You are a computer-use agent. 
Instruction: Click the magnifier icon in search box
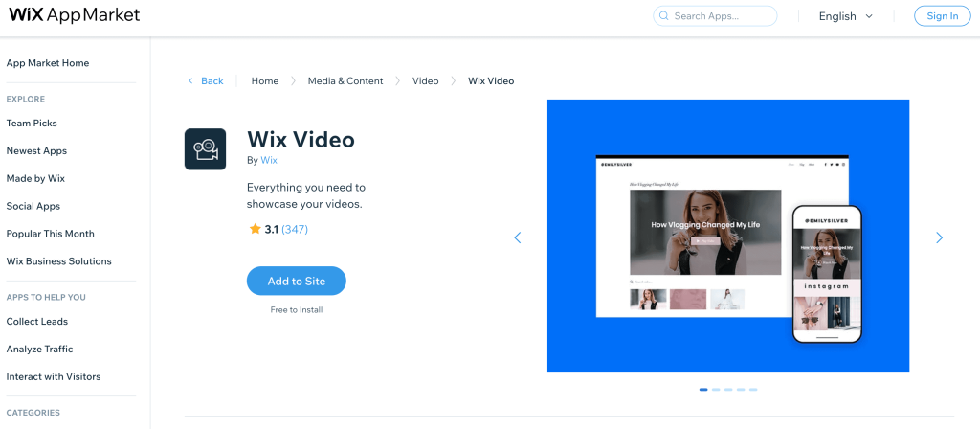coord(664,16)
